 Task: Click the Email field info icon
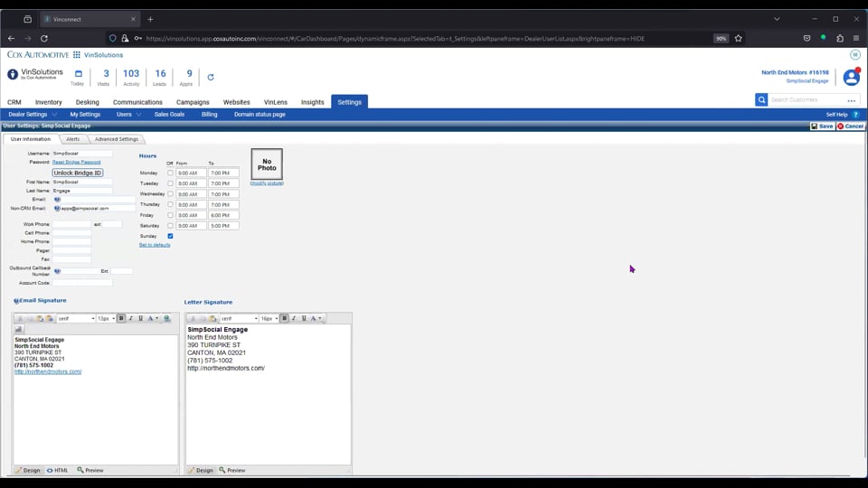tap(57, 199)
